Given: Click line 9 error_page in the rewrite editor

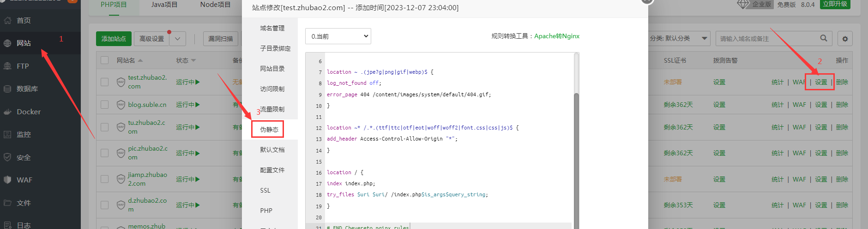Looking at the screenshot, I should click(409, 94).
